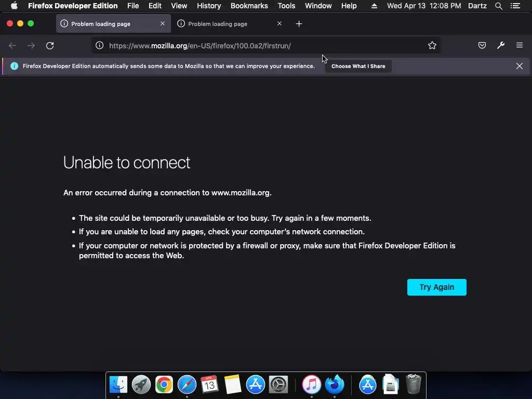Open Safari compass icon in dock
This screenshot has height=399, width=532.
pos(187,384)
